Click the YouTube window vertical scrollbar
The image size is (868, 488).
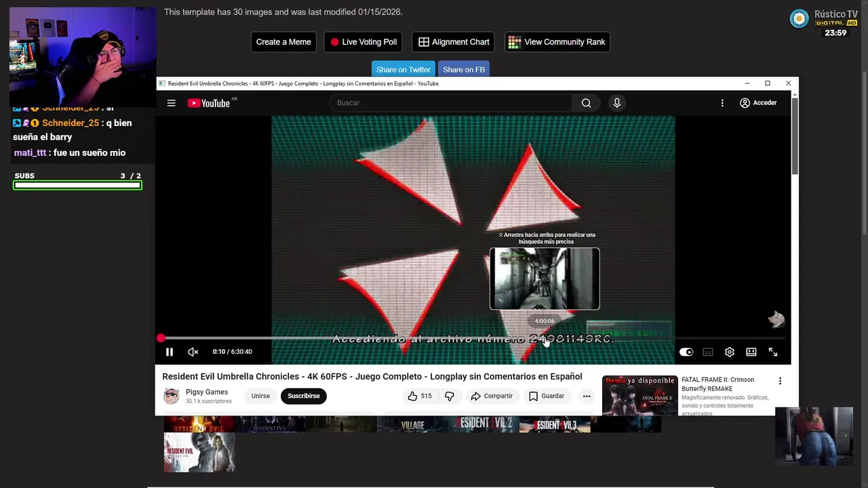coord(795,136)
